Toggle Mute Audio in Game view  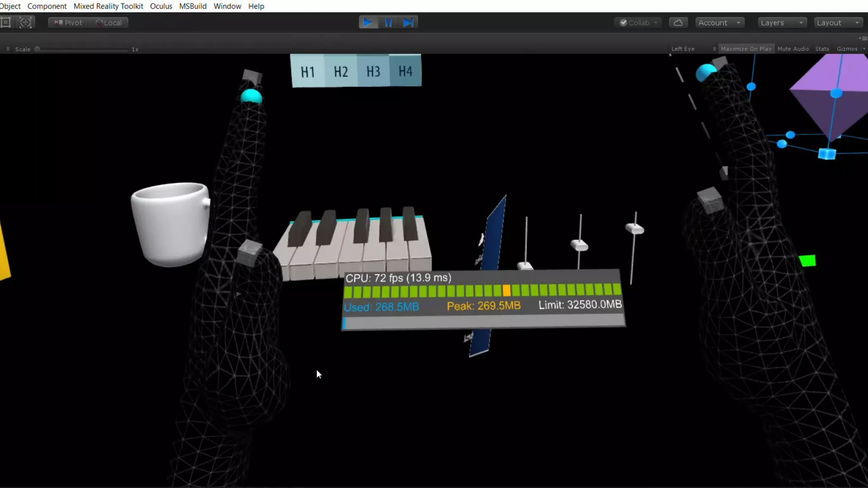(793, 49)
